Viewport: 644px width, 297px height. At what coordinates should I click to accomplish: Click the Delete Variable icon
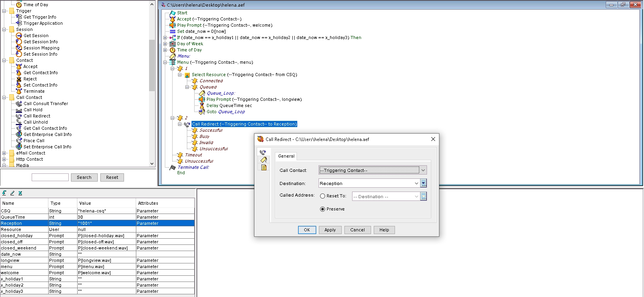[20, 193]
